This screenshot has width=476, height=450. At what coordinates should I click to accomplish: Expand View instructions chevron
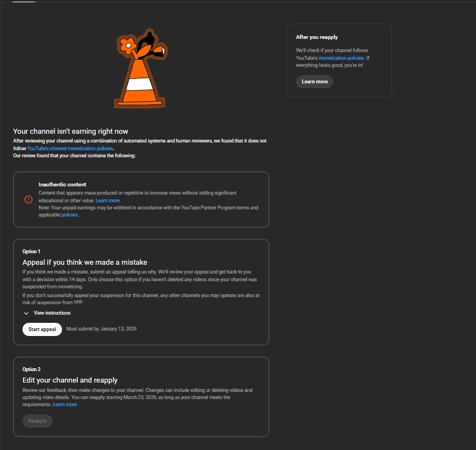pyautogui.click(x=26, y=313)
